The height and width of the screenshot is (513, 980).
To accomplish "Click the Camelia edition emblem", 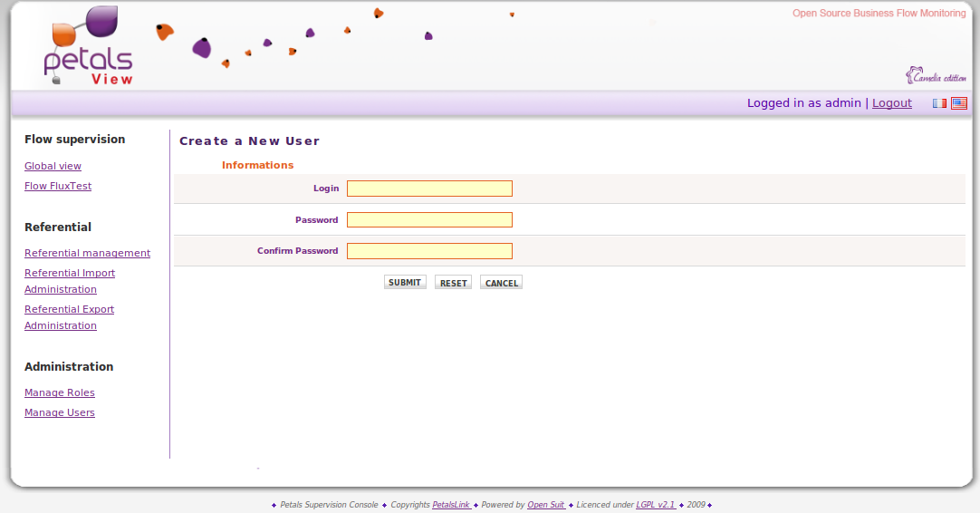I will (936, 76).
